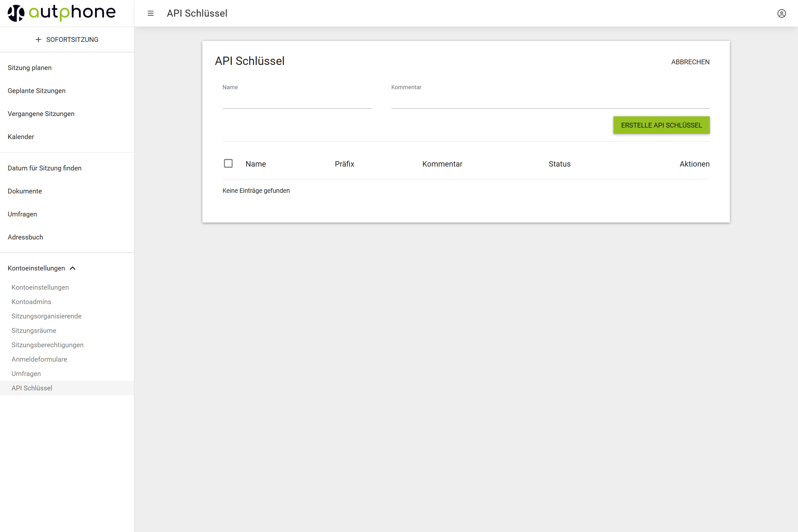Select Kontoadmins submenu item
Image resolution: width=798 pixels, height=532 pixels.
(31, 301)
